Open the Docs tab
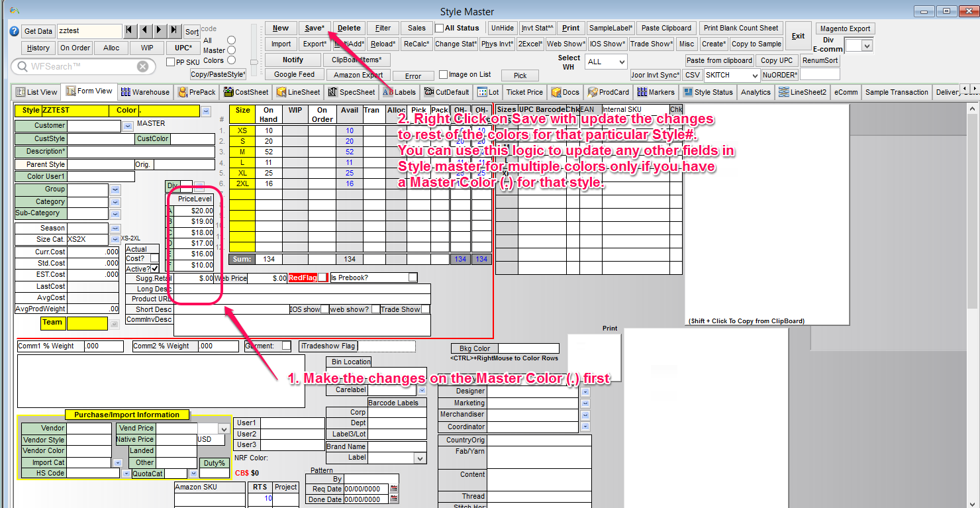This screenshot has height=508, width=980. pyautogui.click(x=565, y=92)
